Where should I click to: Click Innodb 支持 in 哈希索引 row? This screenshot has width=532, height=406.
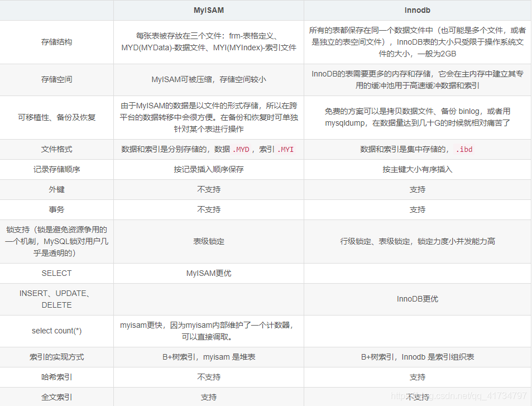(418, 377)
